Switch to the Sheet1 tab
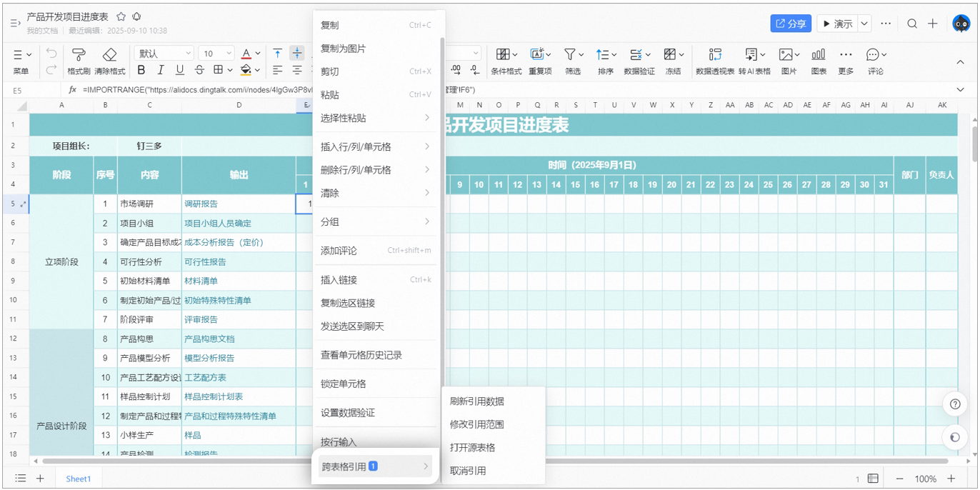980x490 pixels. (79, 479)
